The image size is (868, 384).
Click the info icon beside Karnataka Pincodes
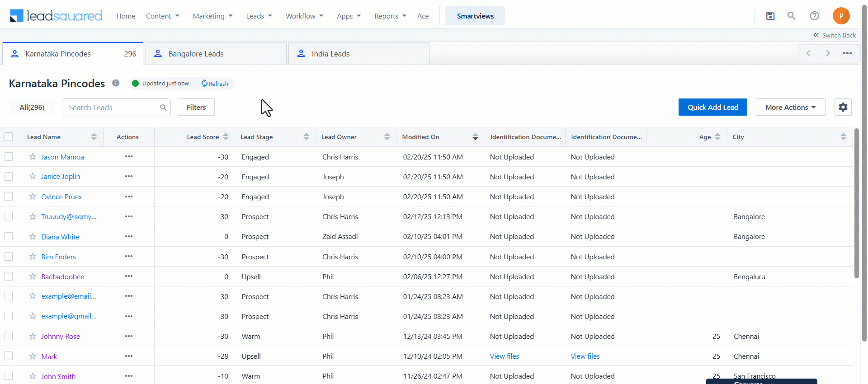116,83
